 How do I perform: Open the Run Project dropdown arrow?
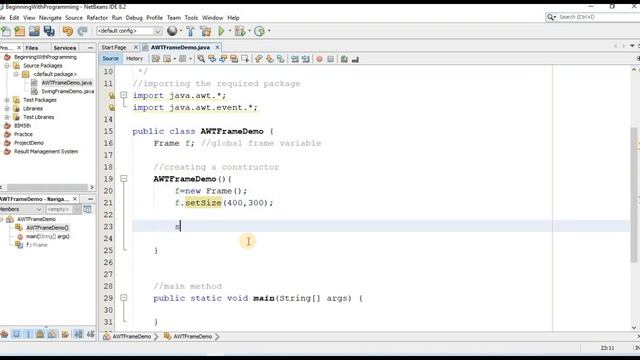tap(229, 31)
